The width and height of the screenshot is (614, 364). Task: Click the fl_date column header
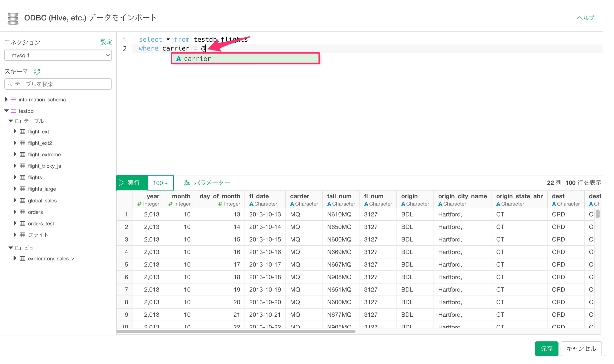[x=265, y=200]
